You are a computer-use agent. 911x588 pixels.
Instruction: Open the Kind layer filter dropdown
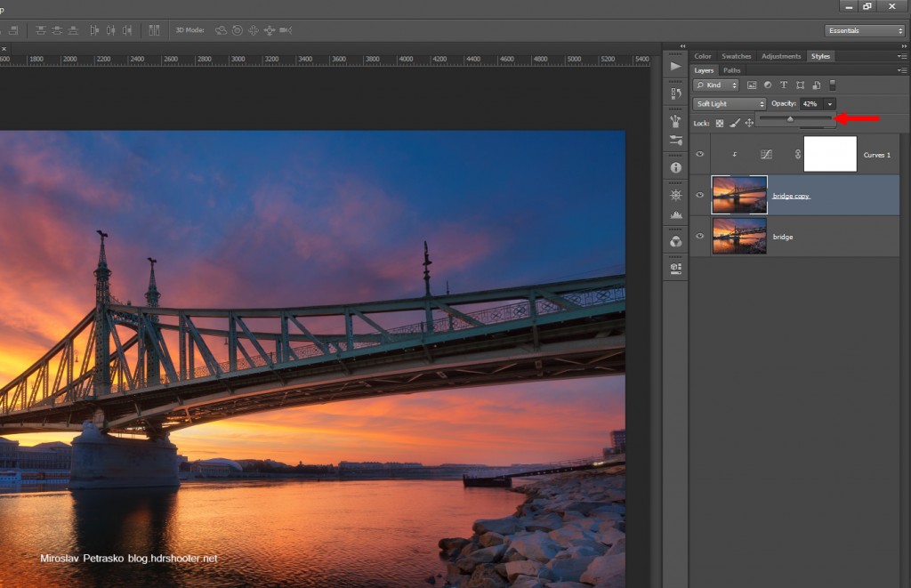tap(716, 85)
